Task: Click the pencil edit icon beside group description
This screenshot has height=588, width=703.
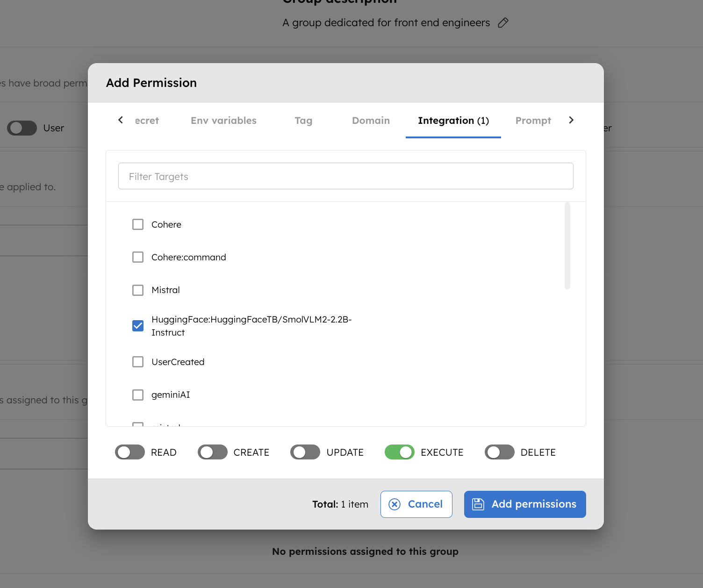Action: click(503, 22)
